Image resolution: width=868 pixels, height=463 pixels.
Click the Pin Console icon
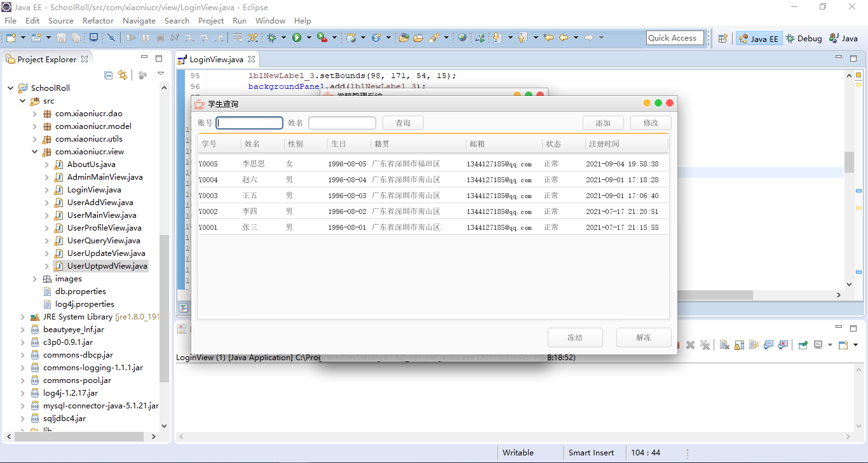point(803,345)
